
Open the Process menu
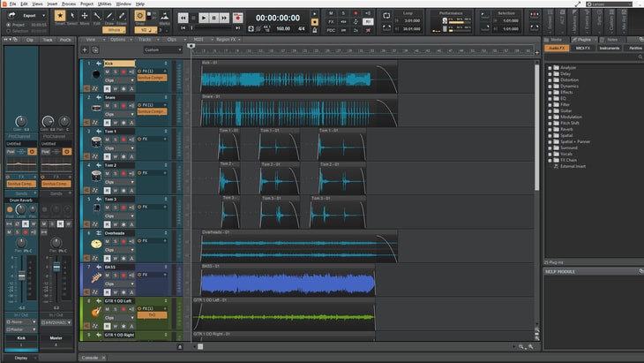point(69,4)
